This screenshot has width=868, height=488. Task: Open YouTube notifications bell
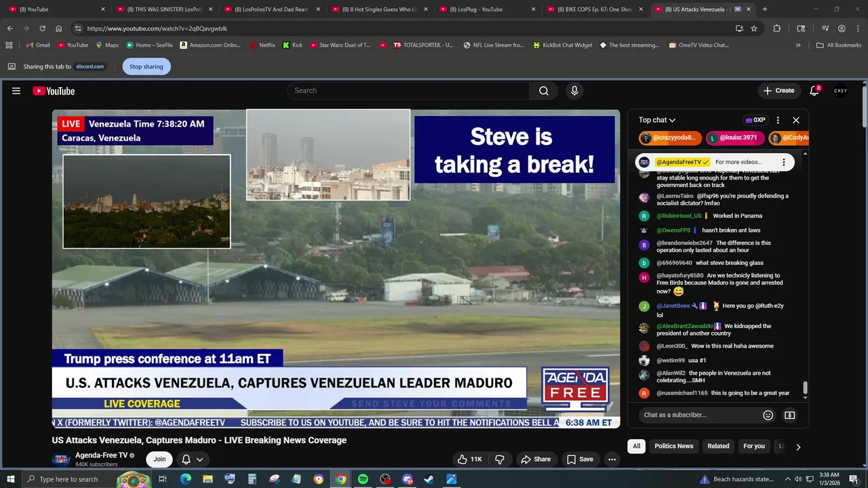tap(814, 91)
